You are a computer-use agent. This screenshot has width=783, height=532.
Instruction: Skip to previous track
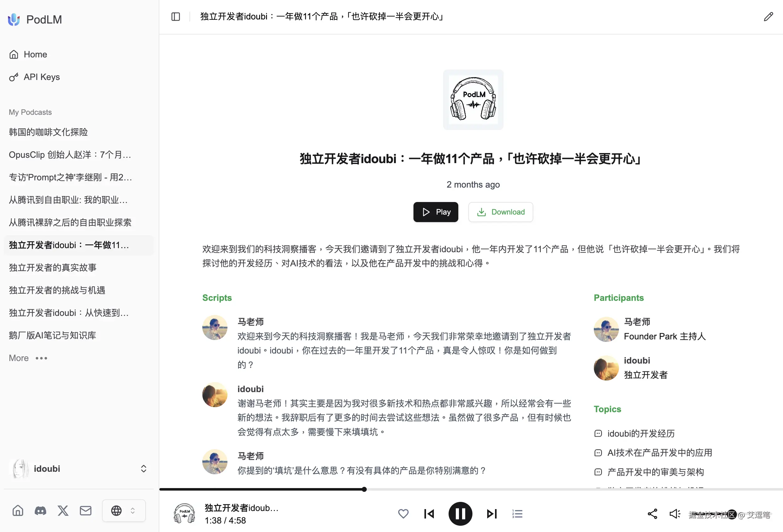click(429, 513)
